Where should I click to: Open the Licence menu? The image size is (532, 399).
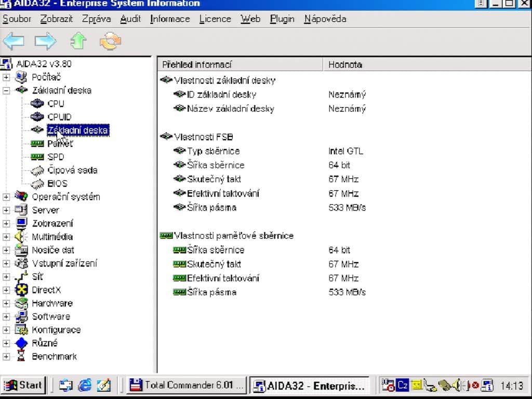coord(215,19)
